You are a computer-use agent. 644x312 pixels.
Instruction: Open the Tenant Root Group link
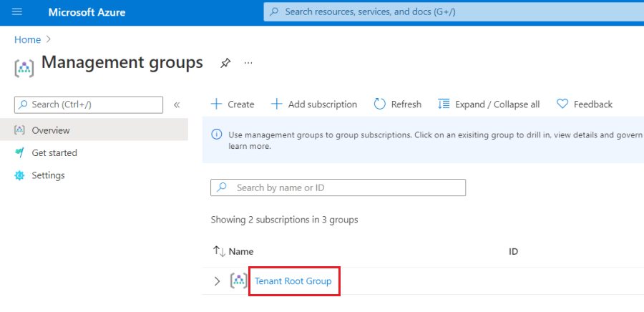[293, 281]
